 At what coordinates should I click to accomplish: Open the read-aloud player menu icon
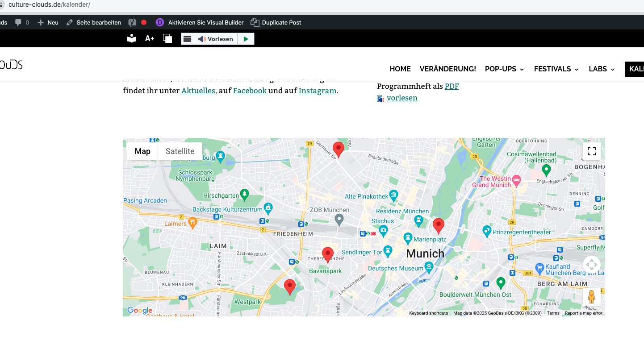(x=188, y=39)
